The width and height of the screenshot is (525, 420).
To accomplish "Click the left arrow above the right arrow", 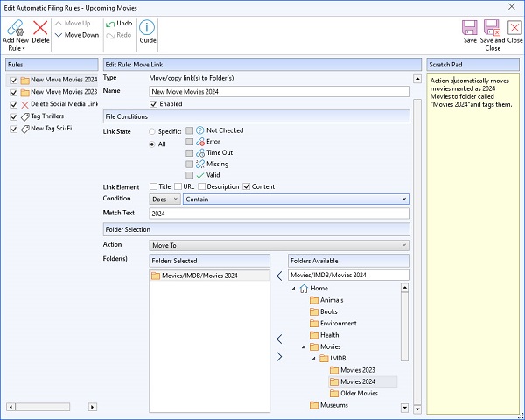I will (x=279, y=339).
